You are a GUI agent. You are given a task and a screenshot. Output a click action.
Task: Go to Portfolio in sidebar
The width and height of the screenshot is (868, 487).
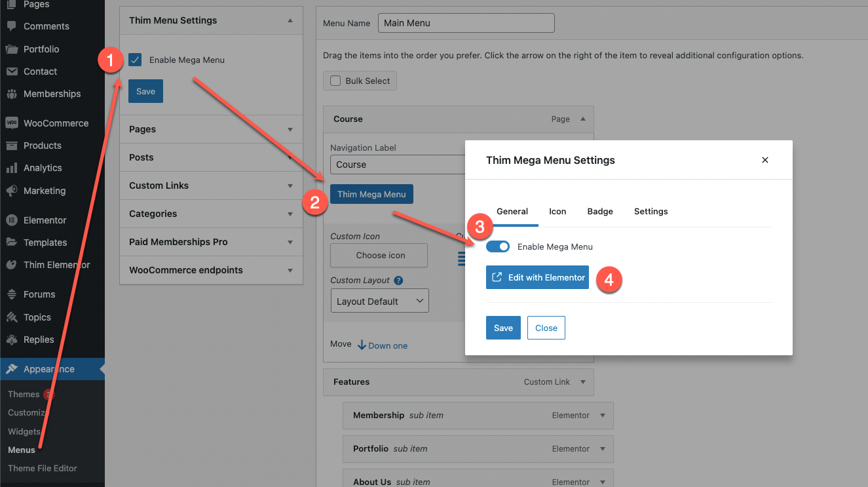(41, 49)
